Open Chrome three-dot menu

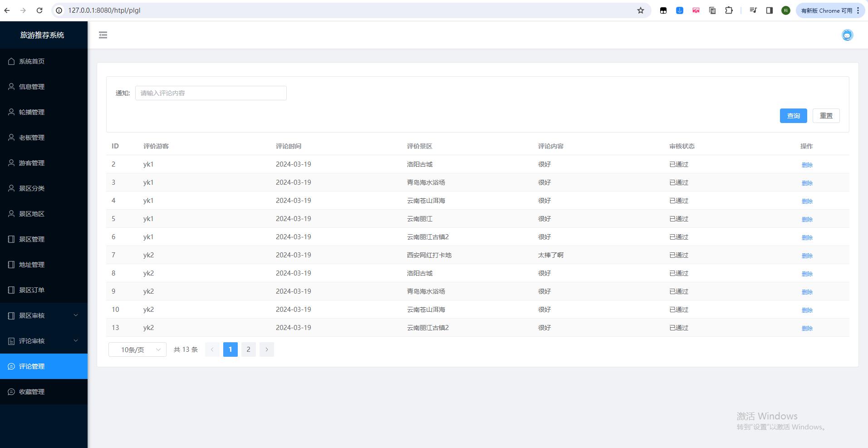(x=858, y=10)
